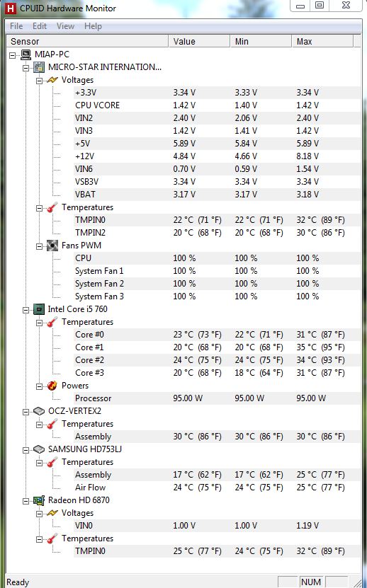This screenshot has height=588, width=367.
Task: Click the MIAP-PC computer icon
Action: [x=26, y=54]
